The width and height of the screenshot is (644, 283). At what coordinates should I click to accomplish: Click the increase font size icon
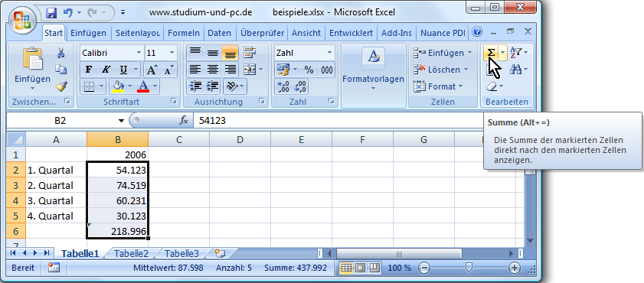pos(152,70)
